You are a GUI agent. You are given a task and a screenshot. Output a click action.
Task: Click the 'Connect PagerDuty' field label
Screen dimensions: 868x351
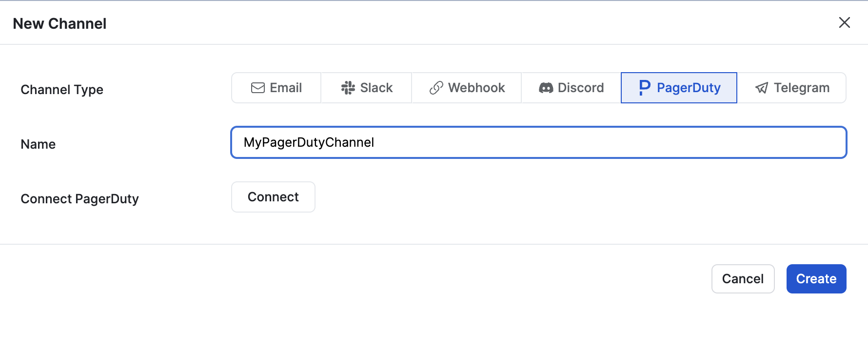point(79,199)
